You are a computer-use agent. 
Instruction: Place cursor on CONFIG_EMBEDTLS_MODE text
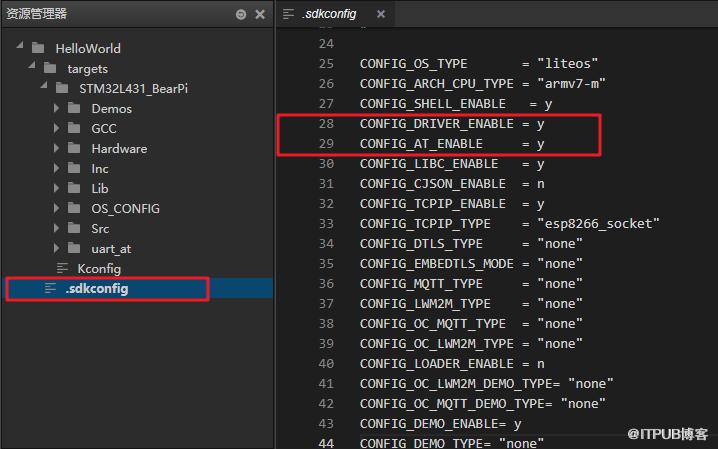[x=436, y=264]
